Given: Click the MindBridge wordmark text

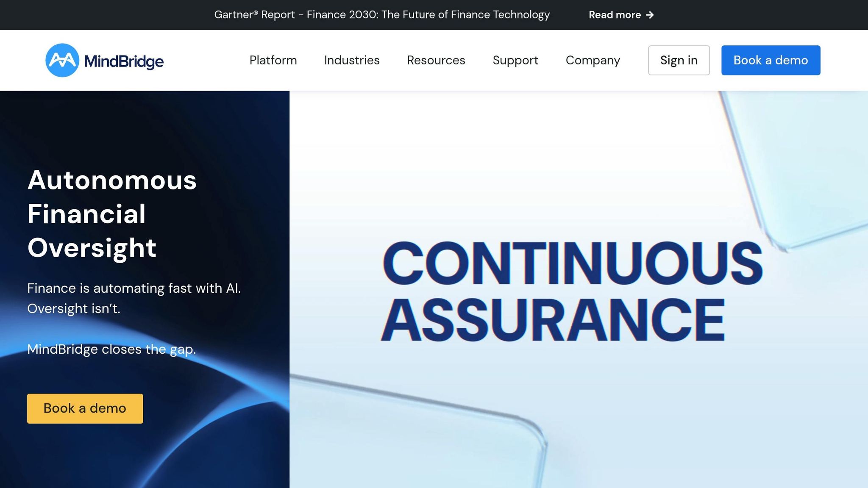Looking at the screenshot, I should (124, 61).
